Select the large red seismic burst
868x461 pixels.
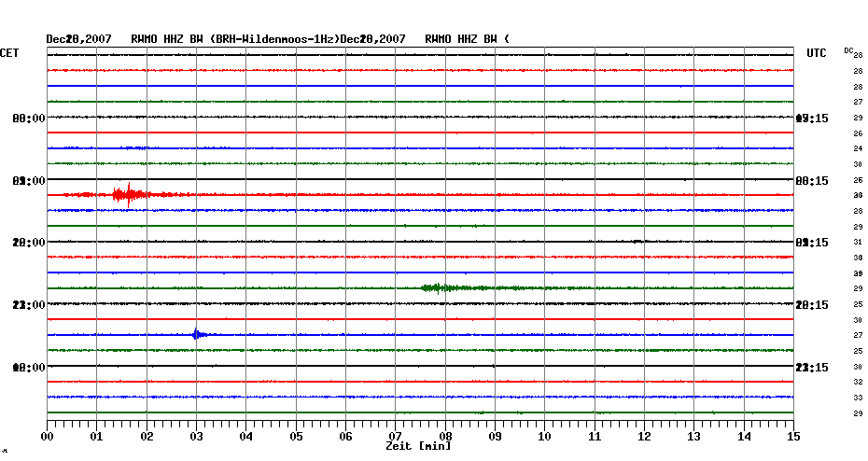pyautogui.click(x=130, y=195)
